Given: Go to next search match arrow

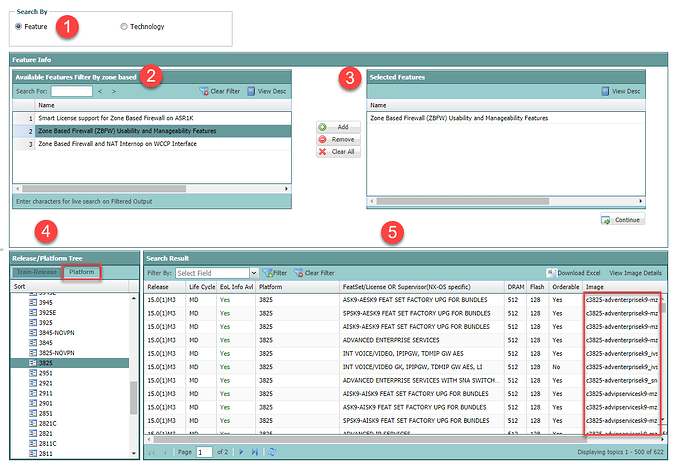Looking at the screenshot, I should coord(114,91).
